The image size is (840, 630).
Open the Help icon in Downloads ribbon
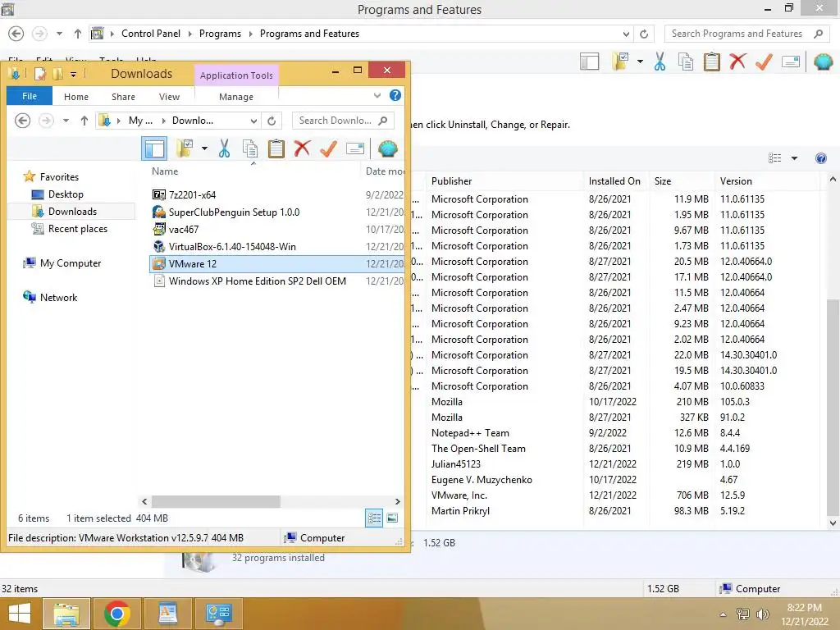pyautogui.click(x=395, y=95)
